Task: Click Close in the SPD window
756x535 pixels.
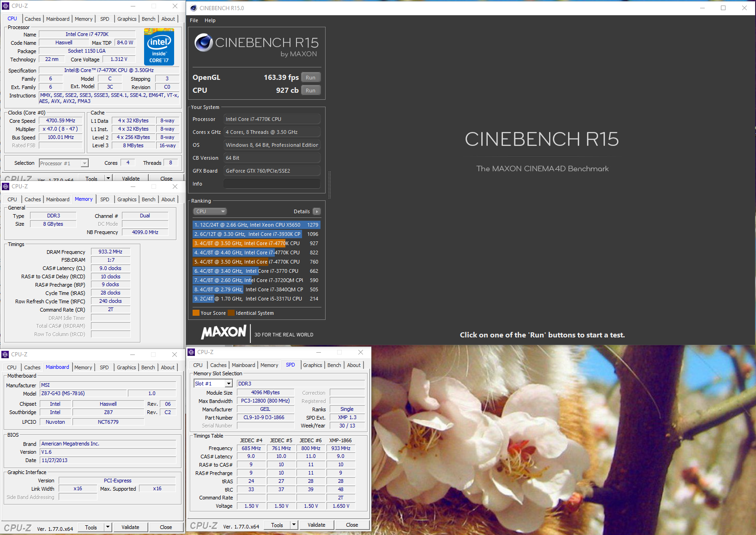Action: 352,525
